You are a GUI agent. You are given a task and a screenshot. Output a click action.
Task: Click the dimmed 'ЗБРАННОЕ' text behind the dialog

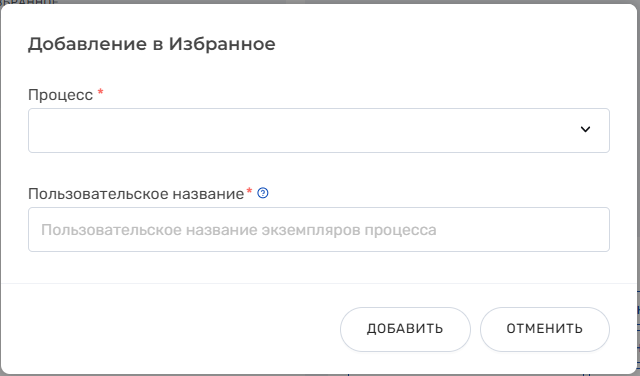(x=29, y=2)
